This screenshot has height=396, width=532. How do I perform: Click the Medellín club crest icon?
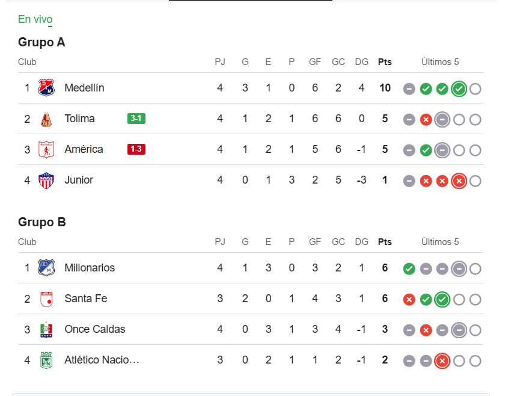[x=46, y=88]
